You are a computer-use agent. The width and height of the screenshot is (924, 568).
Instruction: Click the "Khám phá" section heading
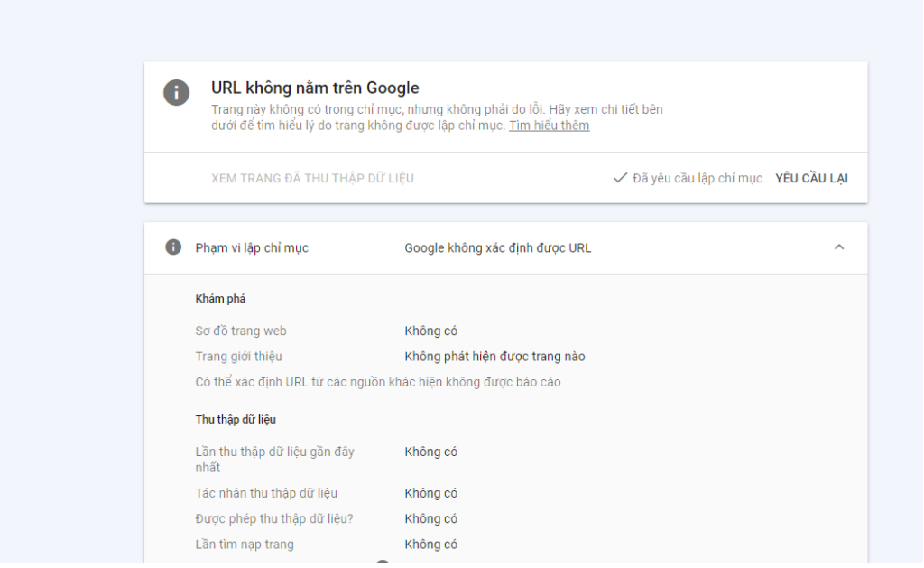coord(221,298)
